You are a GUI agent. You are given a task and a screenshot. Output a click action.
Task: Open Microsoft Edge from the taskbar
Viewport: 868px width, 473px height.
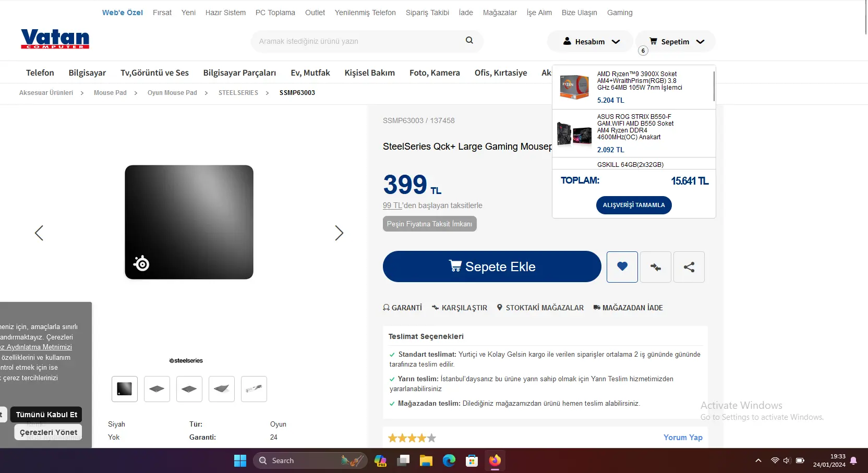tap(449, 460)
